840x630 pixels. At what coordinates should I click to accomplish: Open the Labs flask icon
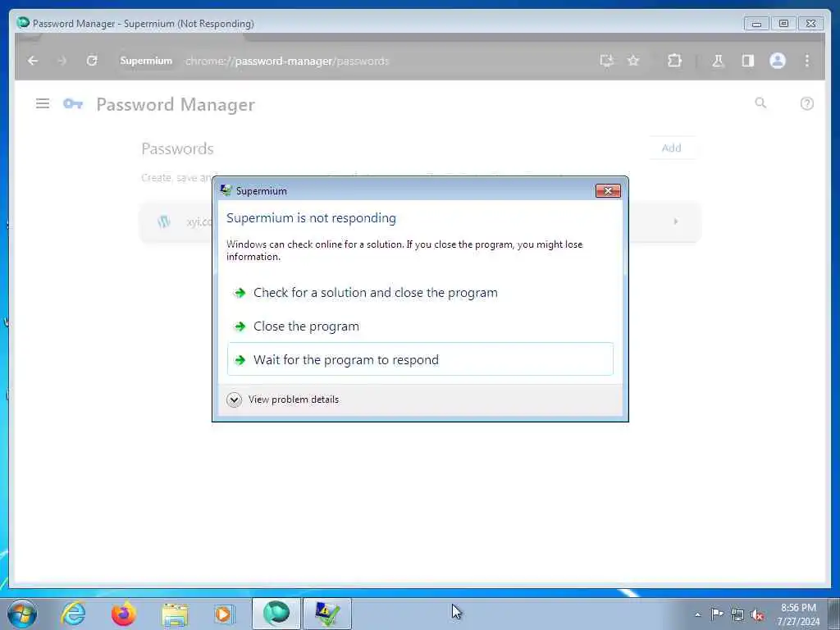(x=718, y=61)
